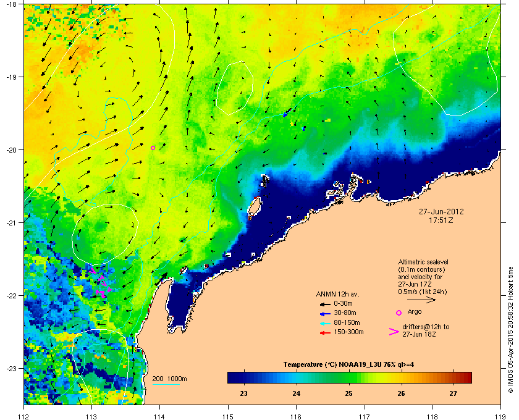Click the '200 1000m' isobath label
Viewport: 519px width, 420px height.
tap(169, 379)
